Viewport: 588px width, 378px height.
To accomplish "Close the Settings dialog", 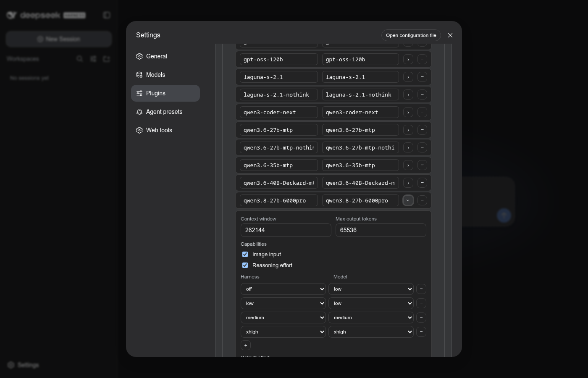I will tap(450, 35).
